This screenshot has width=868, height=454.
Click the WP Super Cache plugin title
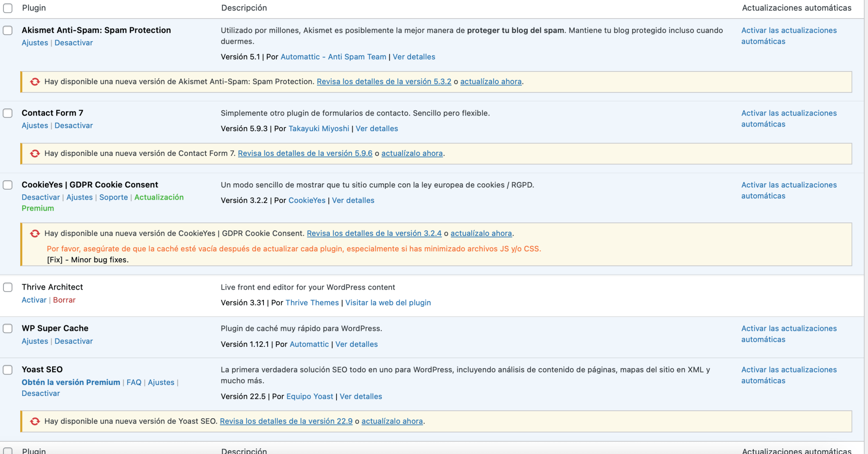55,328
